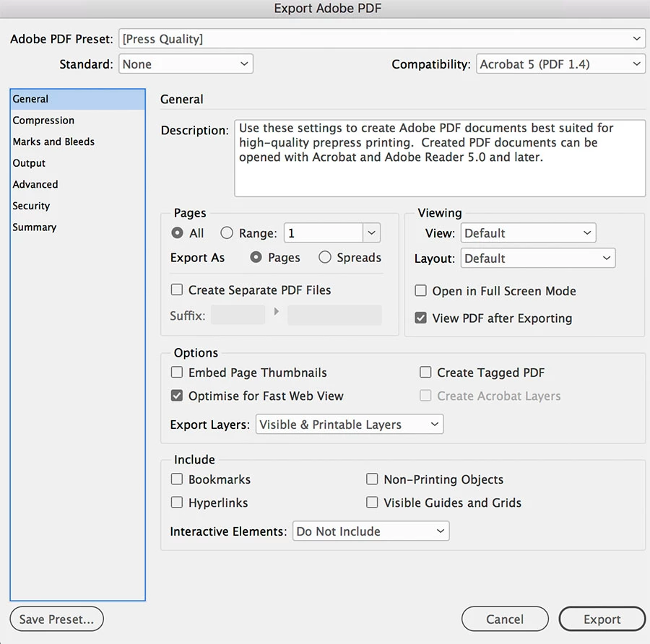Open the Security section
The height and width of the screenshot is (644, 650).
(x=77, y=206)
